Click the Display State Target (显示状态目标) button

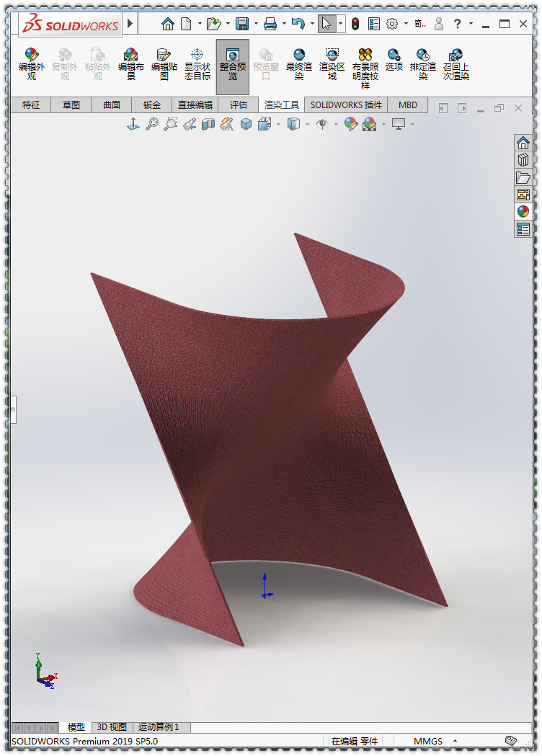click(x=197, y=64)
